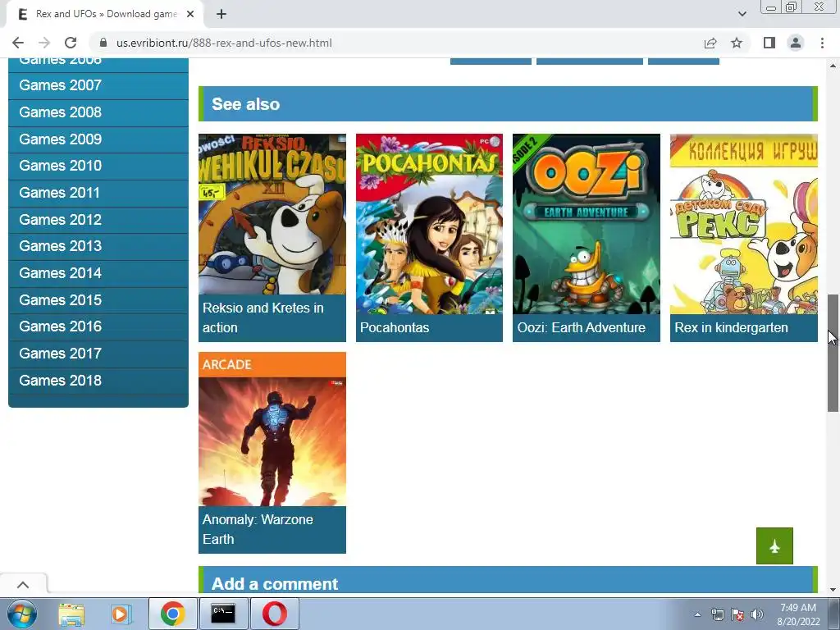Image resolution: width=840 pixels, height=630 pixels.
Task: Open Games 2011 category
Action: tap(98, 193)
